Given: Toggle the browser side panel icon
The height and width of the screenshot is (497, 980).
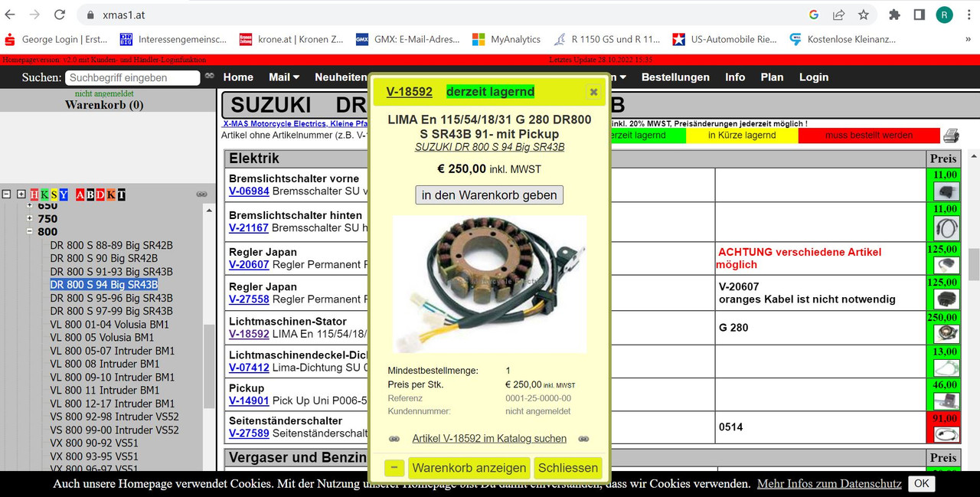Looking at the screenshot, I should pos(920,15).
